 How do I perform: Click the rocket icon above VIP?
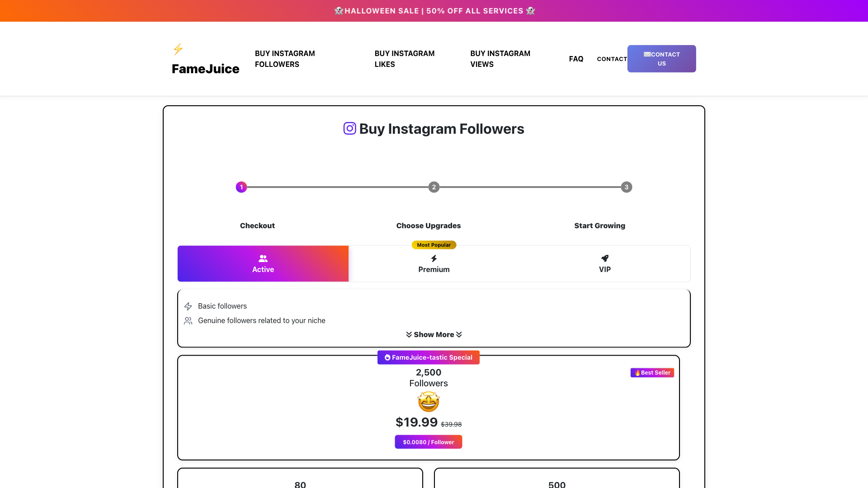pyautogui.click(x=605, y=258)
